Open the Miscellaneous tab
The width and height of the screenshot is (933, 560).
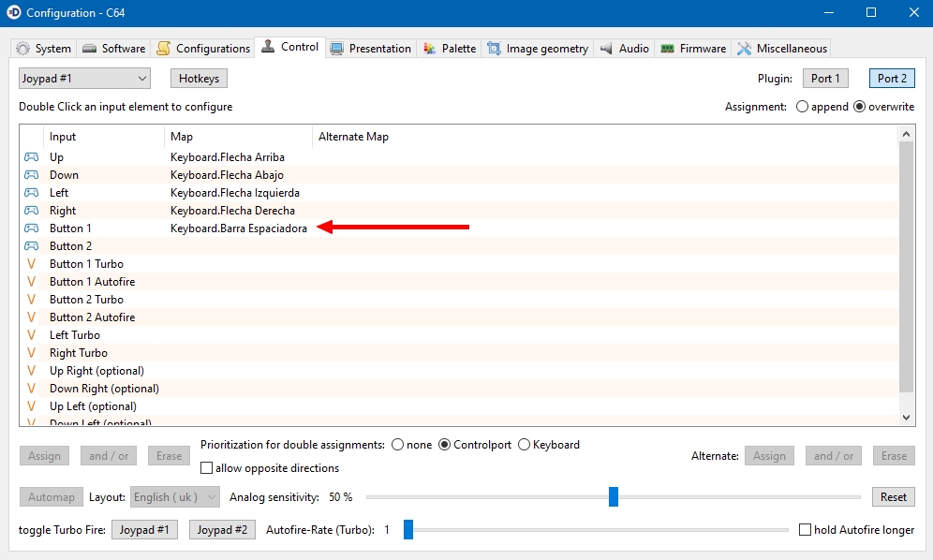(x=782, y=49)
